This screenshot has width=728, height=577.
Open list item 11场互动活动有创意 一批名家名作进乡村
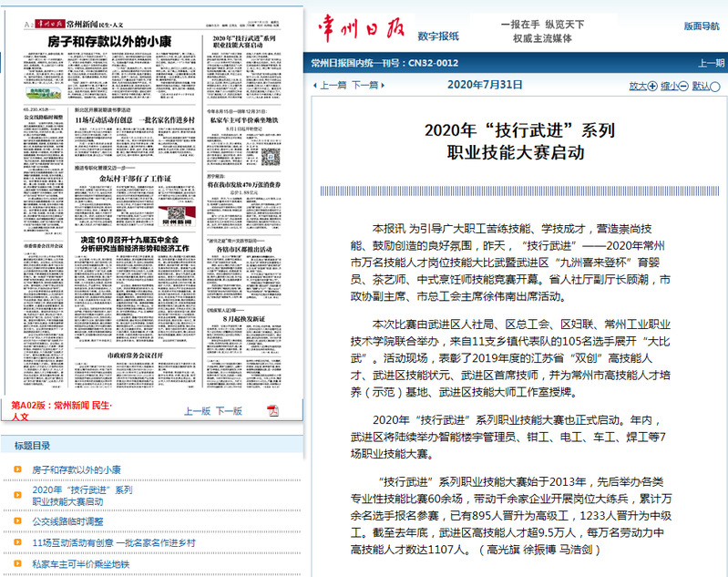point(114,542)
